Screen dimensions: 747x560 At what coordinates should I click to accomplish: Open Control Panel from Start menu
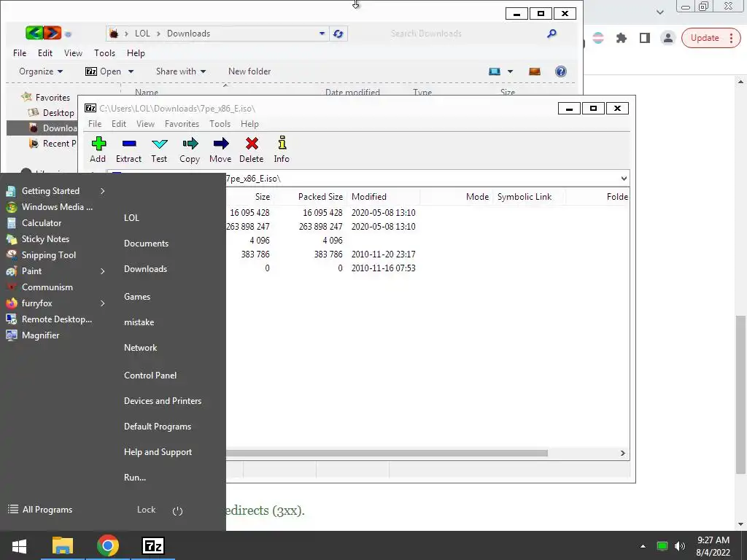point(150,376)
